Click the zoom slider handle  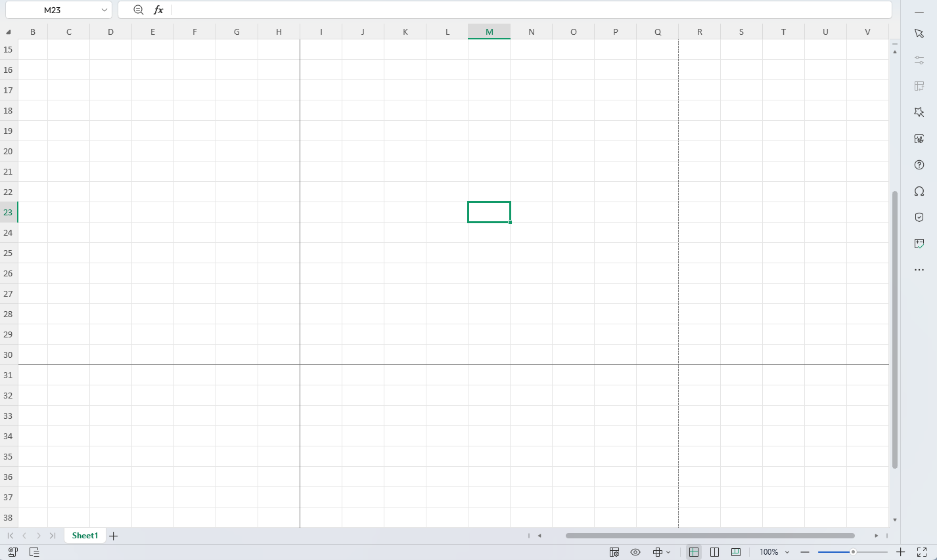(x=853, y=552)
